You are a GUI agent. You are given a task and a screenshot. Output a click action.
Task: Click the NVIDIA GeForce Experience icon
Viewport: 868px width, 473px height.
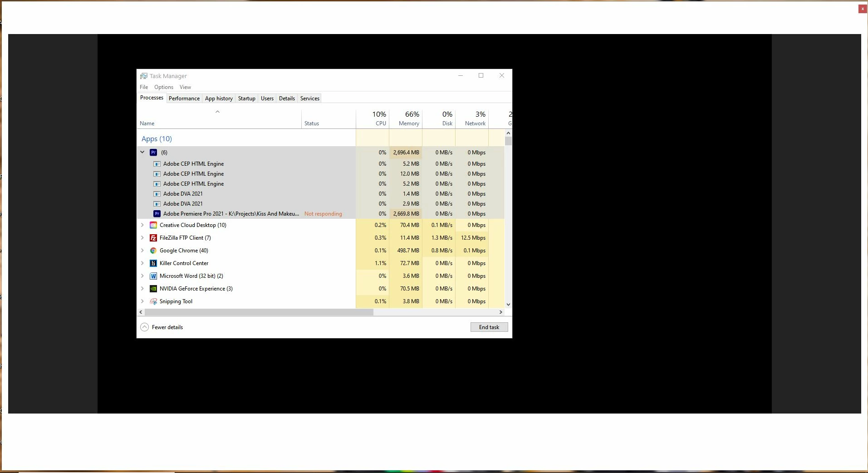(x=153, y=289)
